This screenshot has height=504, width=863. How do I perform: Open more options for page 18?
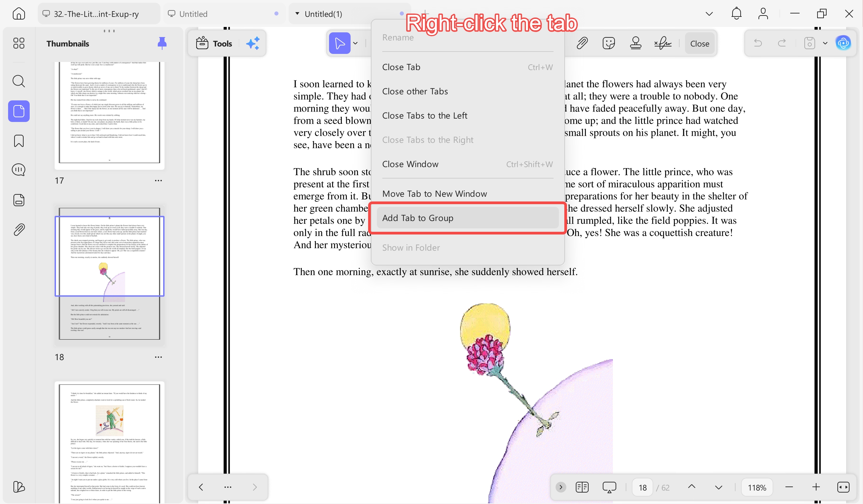(x=158, y=357)
